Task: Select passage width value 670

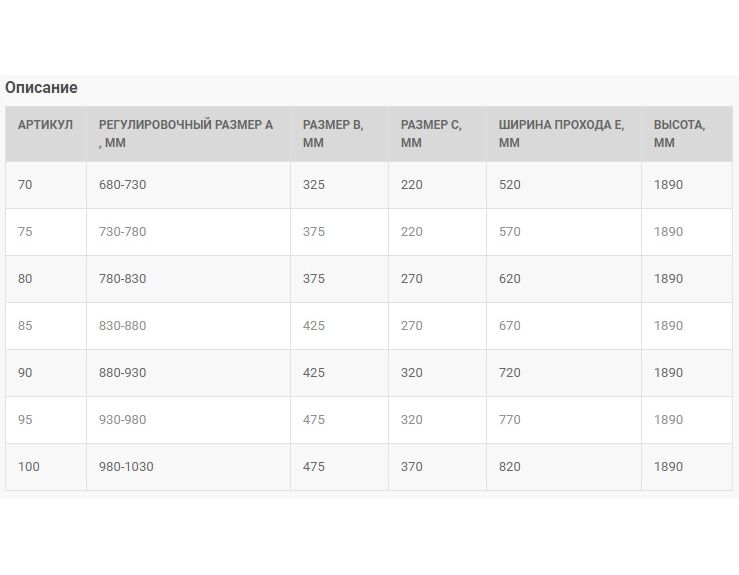Action: 564,326
